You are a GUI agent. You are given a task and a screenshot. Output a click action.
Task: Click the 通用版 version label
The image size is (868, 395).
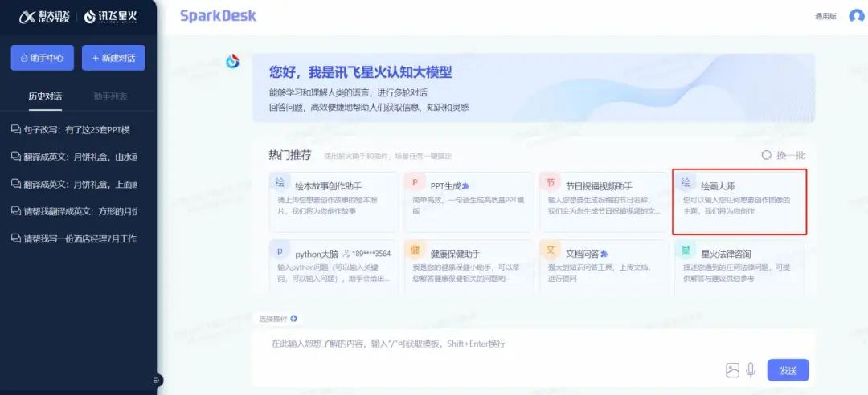825,17
